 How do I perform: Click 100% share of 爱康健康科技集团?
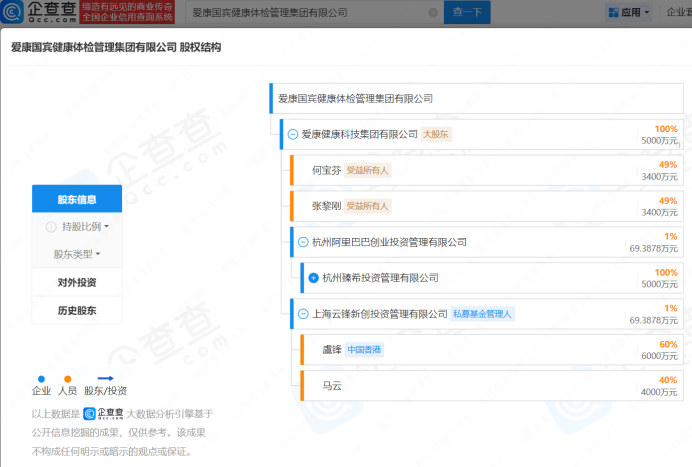(x=666, y=129)
